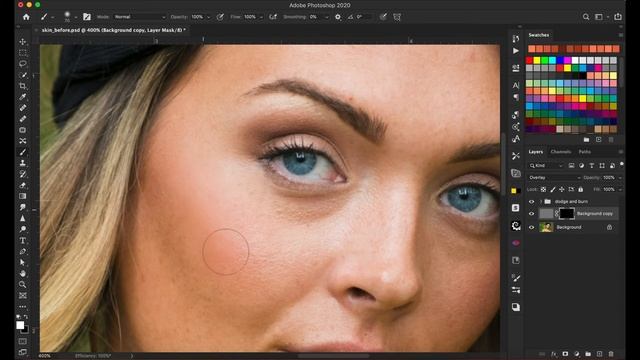Create new adjustment layer icon

point(577,354)
